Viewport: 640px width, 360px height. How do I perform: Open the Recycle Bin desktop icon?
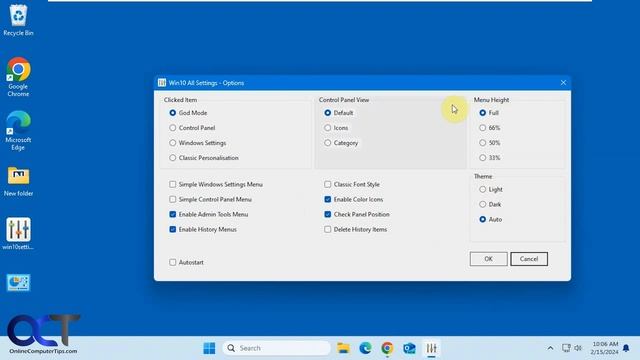[x=18, y=20]
